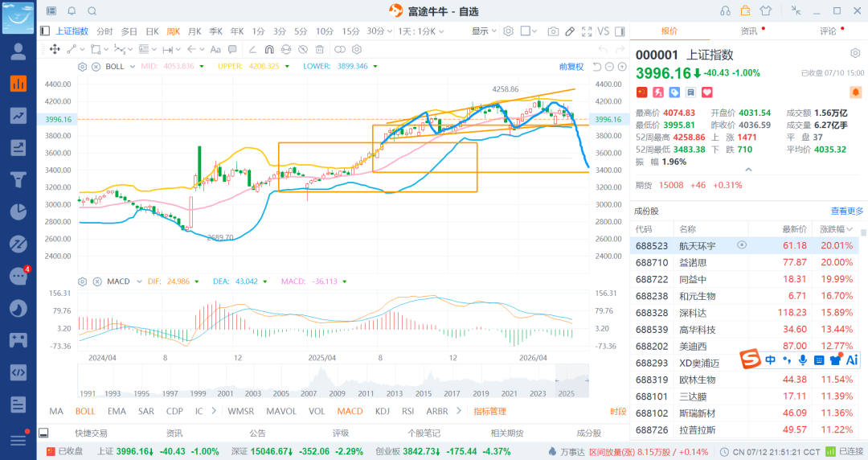Zoom out chart with minus circle
The image size is (868, 460).
pyautogui.click(x=609, y=67)
